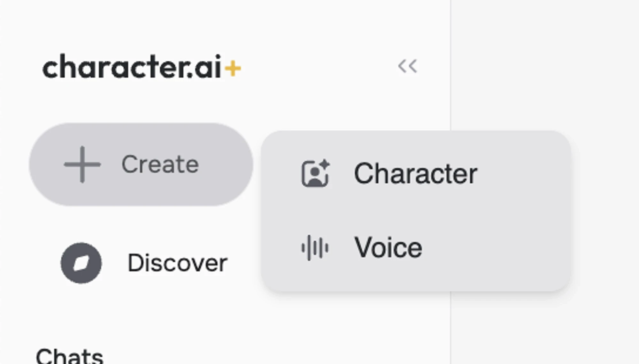Choose Voice from the Create menu
639x364 pixels.
point(388,248)
